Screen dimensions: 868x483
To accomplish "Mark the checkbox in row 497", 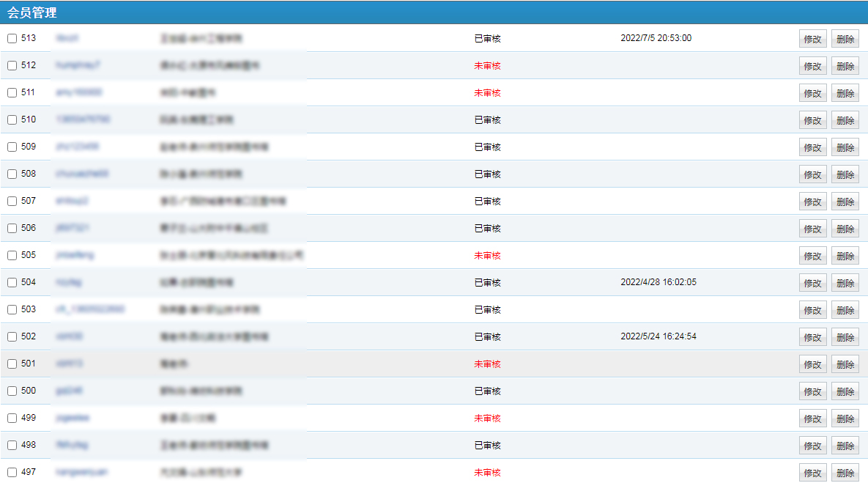I will (12, 473).
